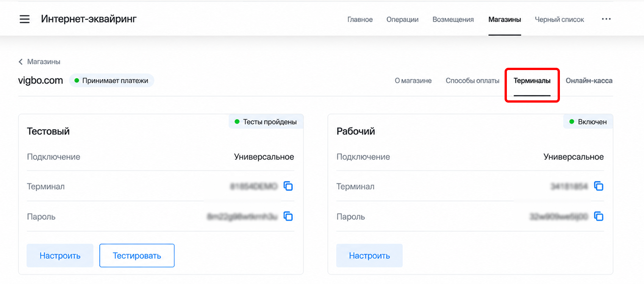
Task: Copy the test terminal password
Action: [288, 217]
